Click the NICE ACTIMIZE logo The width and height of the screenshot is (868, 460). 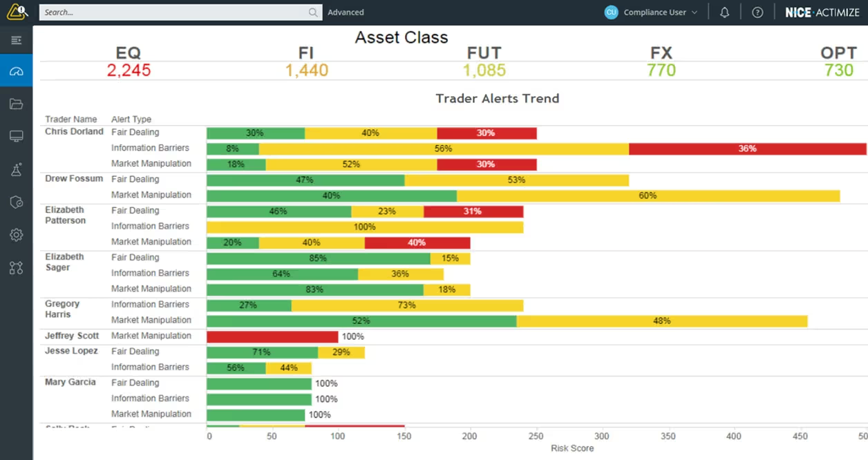(x=821, y=12)
